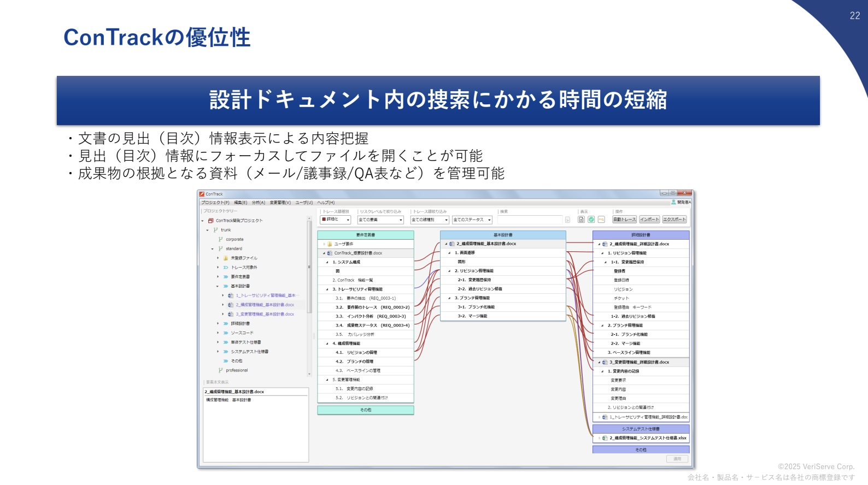Click the document view icon under 表示
Image resolution: width=868 pixels, height=485 pixels.
point(582,220)
